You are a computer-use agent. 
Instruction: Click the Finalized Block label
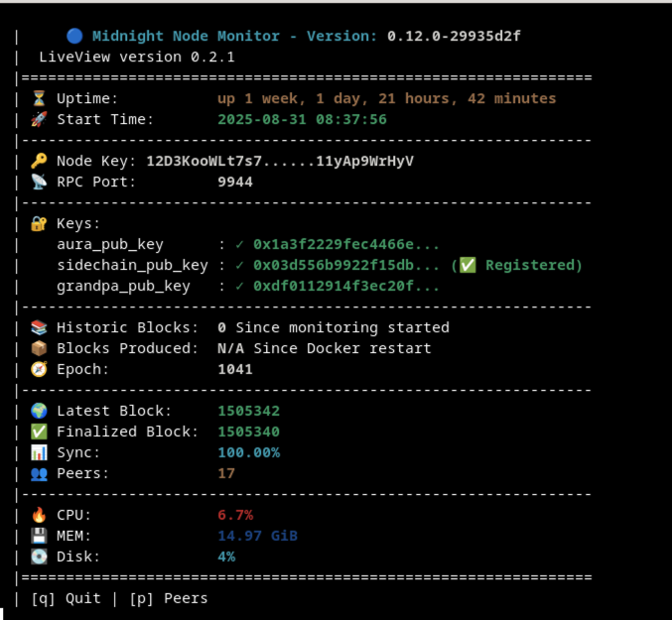point(127,432)
